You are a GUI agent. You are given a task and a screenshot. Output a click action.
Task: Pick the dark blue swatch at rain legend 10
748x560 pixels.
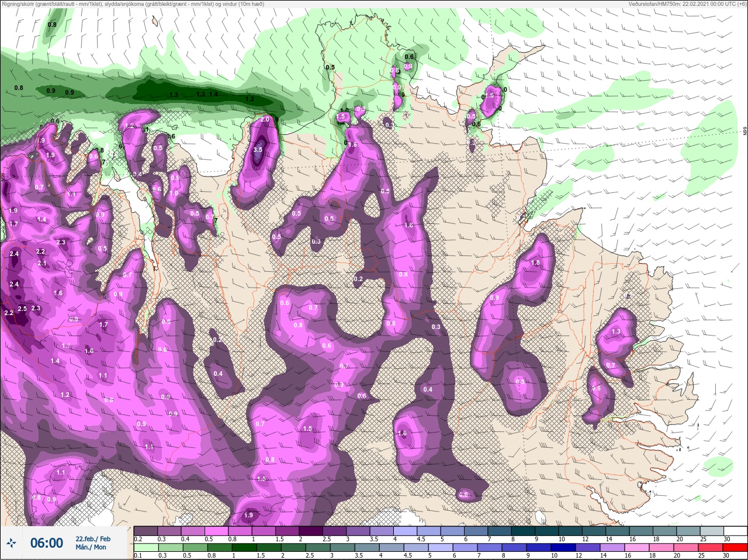click(563, 548)
